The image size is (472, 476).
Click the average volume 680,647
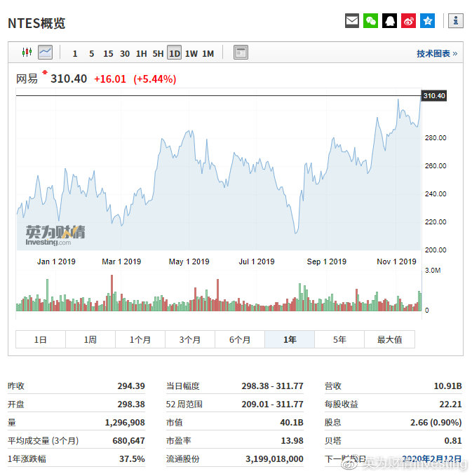[x=129, y=441]
